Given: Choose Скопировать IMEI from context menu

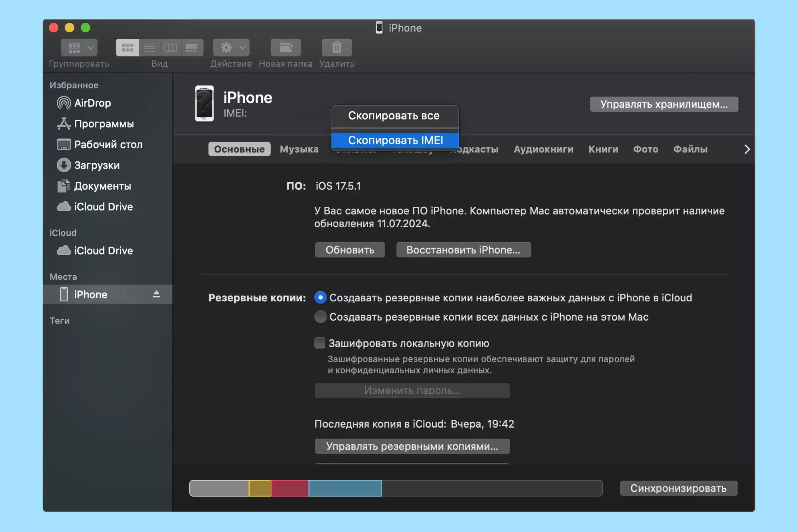Looking at the screenshot, I should click(395, 140).
